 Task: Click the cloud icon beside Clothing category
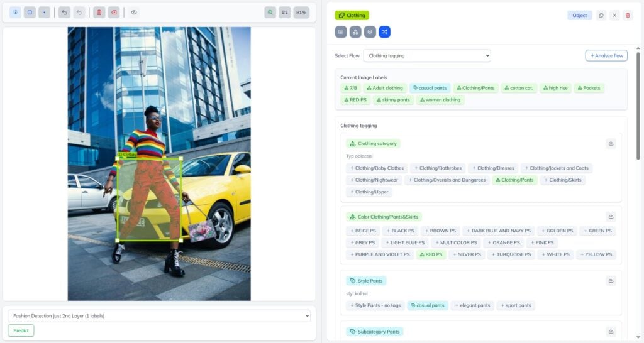[x=610, y=144]
